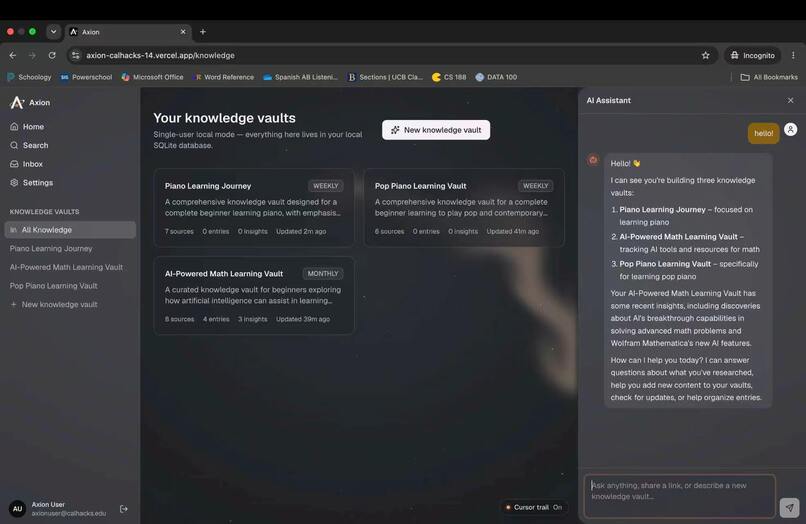Click the Axion User name label
This screenshot has width=806, height=524.
coord(48,504)
